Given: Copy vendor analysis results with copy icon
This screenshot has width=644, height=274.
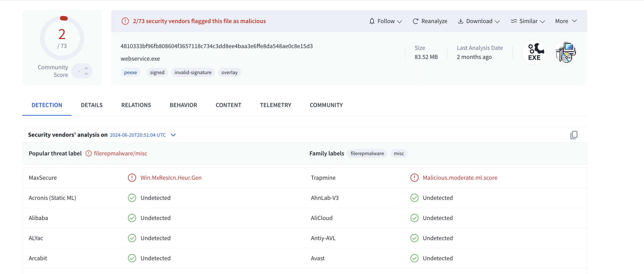Looking at the screenshot, I should pyautogui.click(x=574, y=135).
